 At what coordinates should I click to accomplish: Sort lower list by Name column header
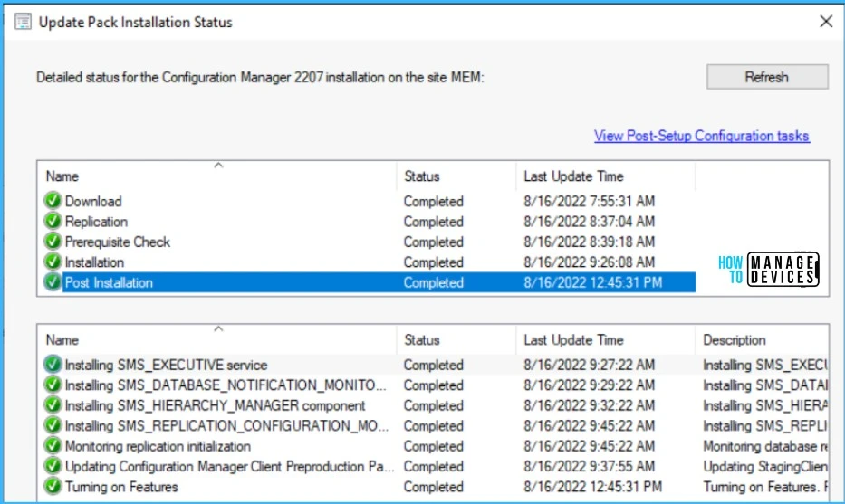click(x=217, y=339)
